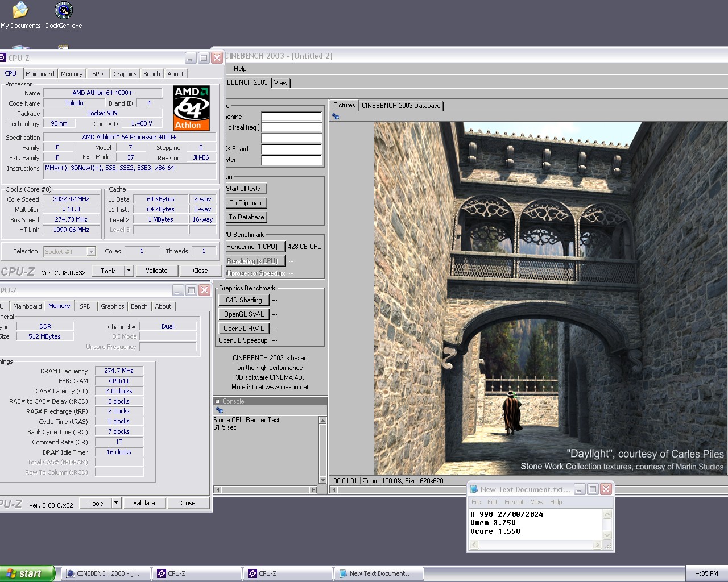The width and height of the screenshot is (728, 582).
Task: Click picture panel scrollbar left arrow
Action: click(x=334, y=489)
